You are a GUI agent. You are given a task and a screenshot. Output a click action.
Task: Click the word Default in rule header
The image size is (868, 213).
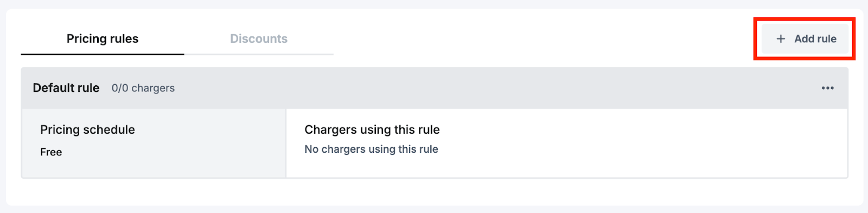click(52, 88)
